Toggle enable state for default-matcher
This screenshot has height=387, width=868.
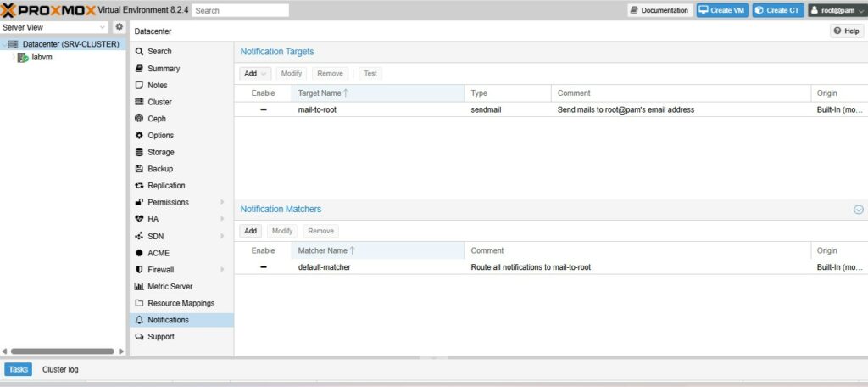click(x=264, y=267)
